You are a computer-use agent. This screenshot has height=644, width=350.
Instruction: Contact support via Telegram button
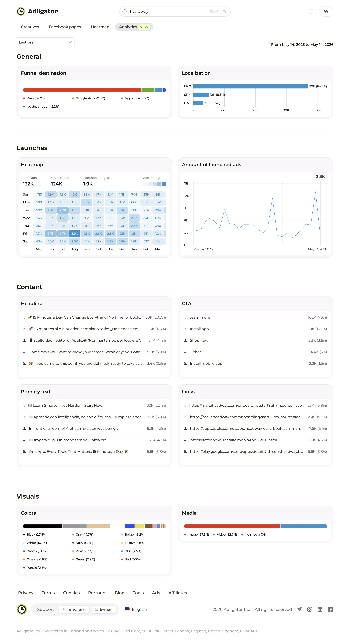click(74, 609)
